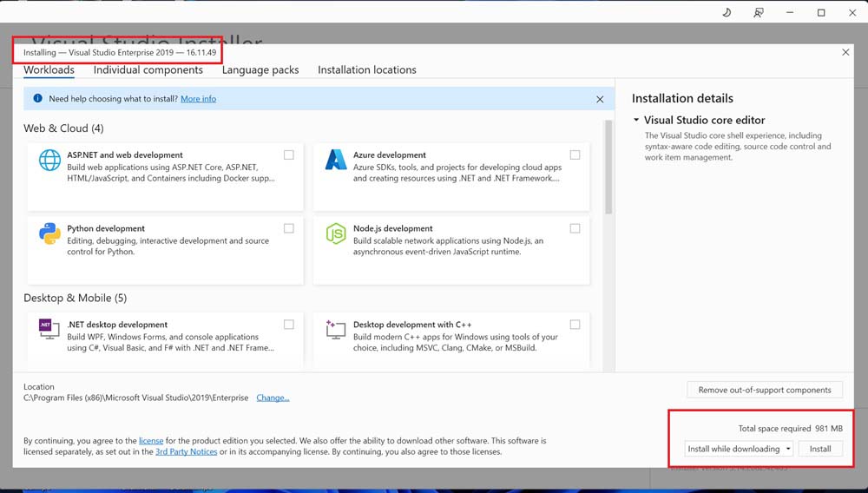Tick the Python development checkbox

[288, 229]
